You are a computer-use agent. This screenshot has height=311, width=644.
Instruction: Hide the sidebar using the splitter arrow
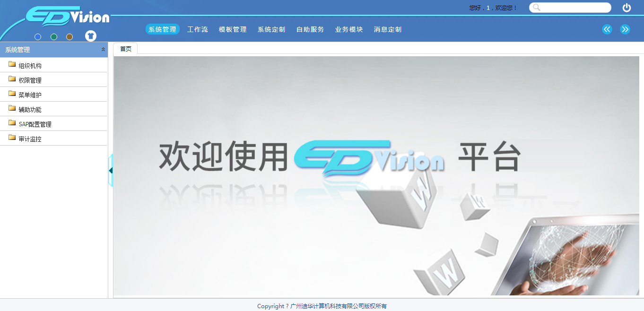click(111, 170)
